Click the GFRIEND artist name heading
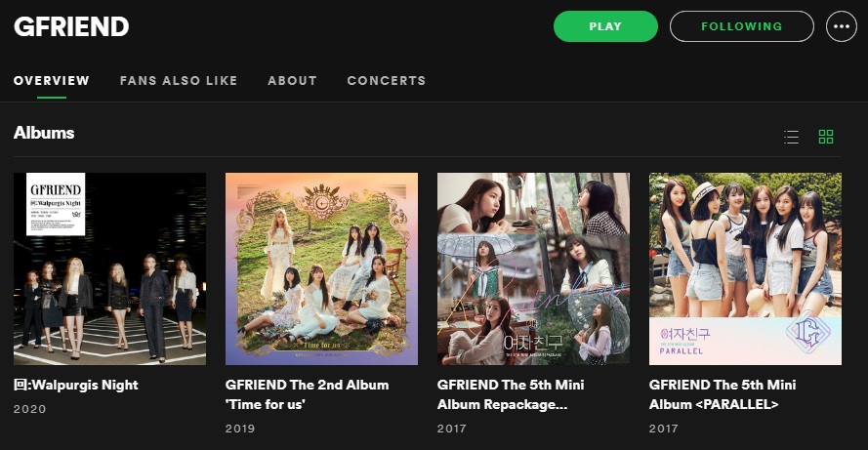The width and height of the screenshot is (868, 450). tap(71, 26)
